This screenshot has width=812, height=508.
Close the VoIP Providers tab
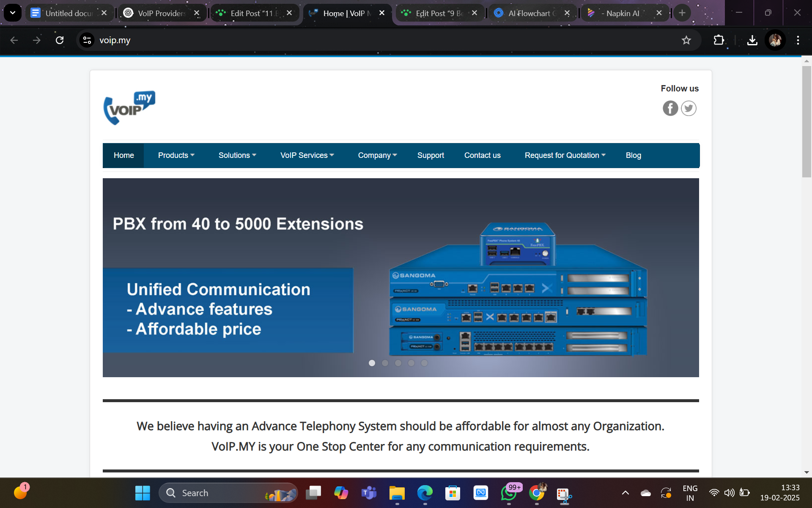click(x=197, y=13)
